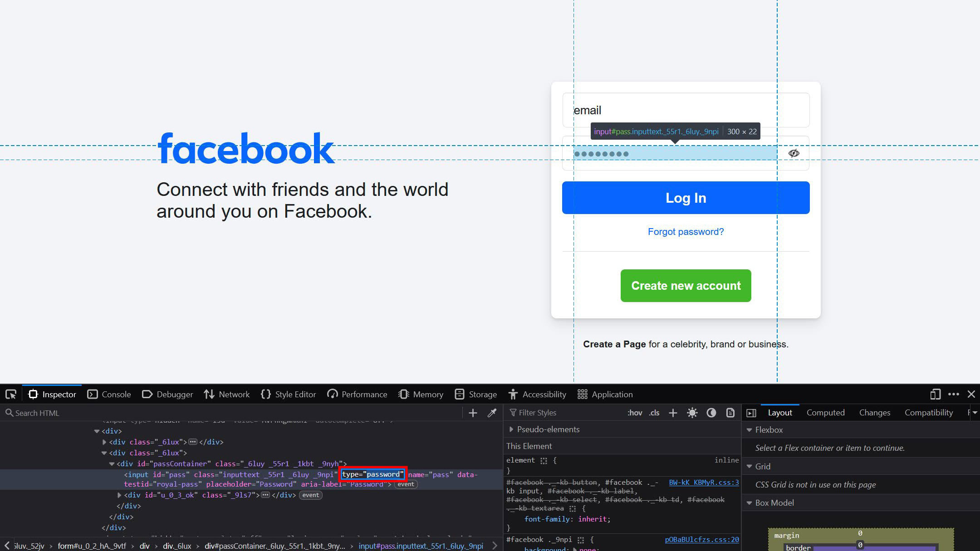Collapse the Flexbox section
This screenshot has width=980, height=551.
coord(750,430)
